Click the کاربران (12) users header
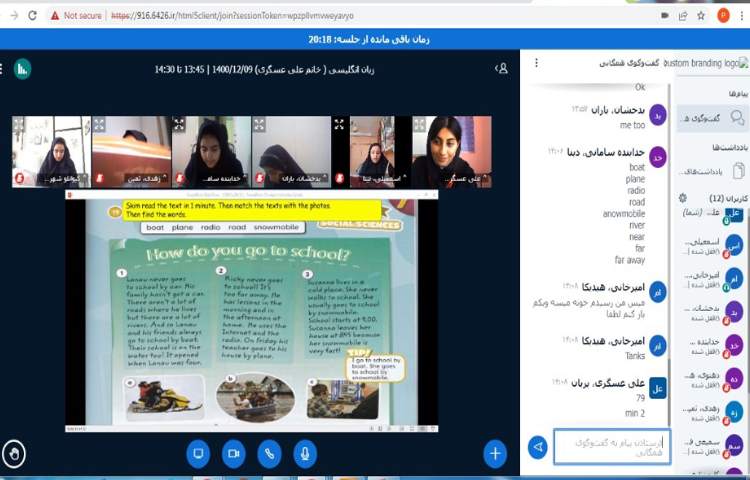Viewport: 750px width, 480px height. [727, 198]
